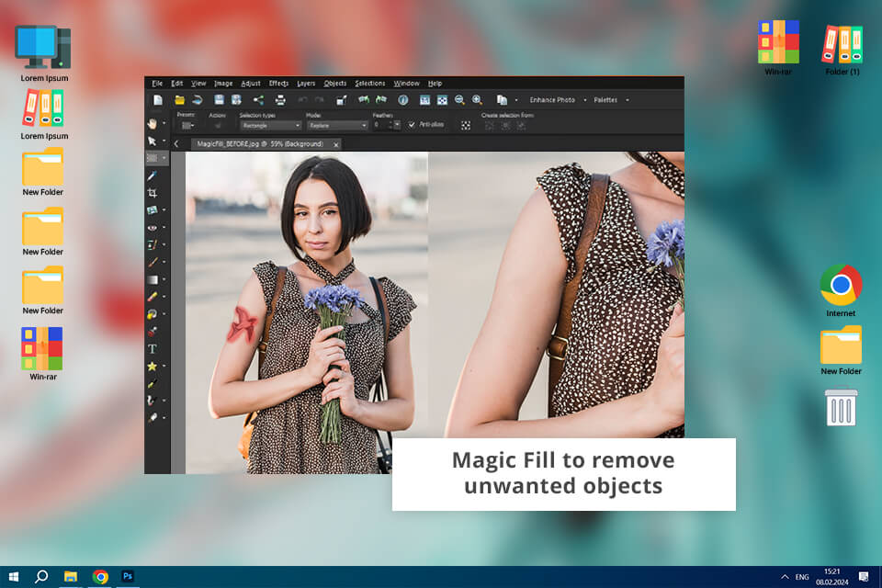Expand the Preset Shape tool flyout arrow

(x=164, y=367)
